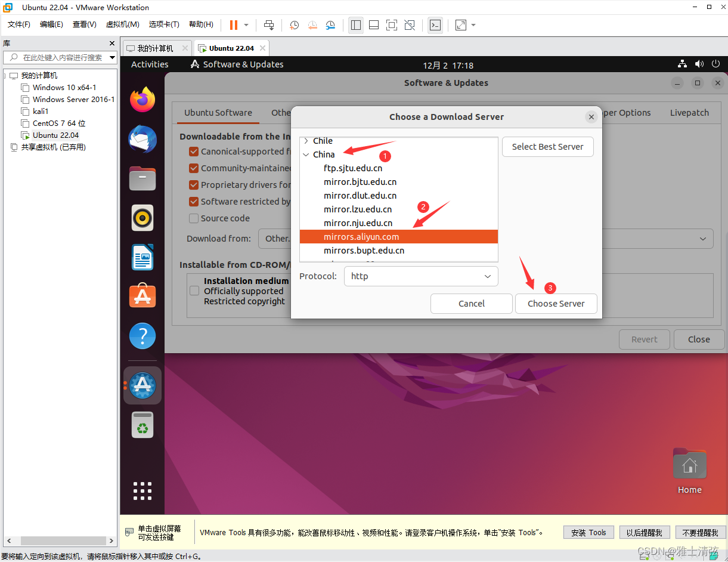
Task: Enter full screen mode via toolbar icon
Action: tap(392, 25)
